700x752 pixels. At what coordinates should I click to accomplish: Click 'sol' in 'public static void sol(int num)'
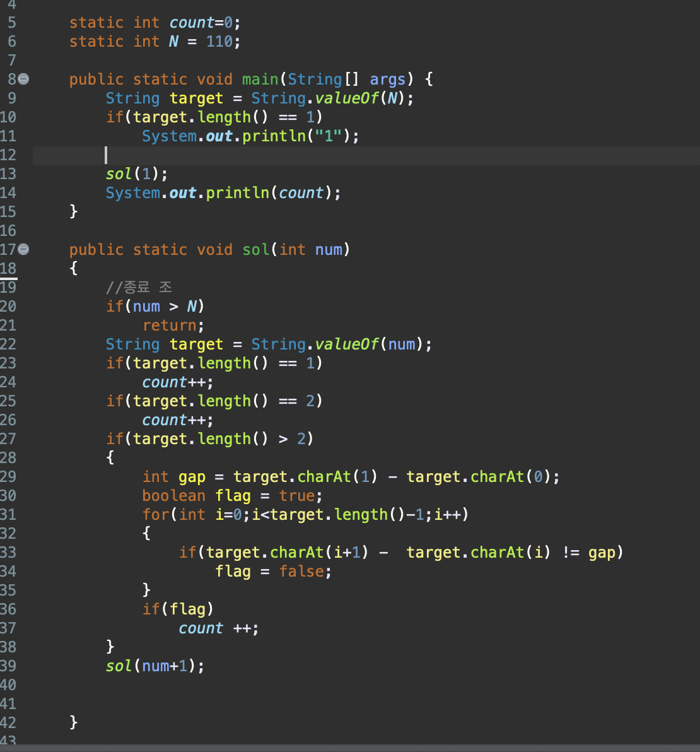tap(256, 250)
